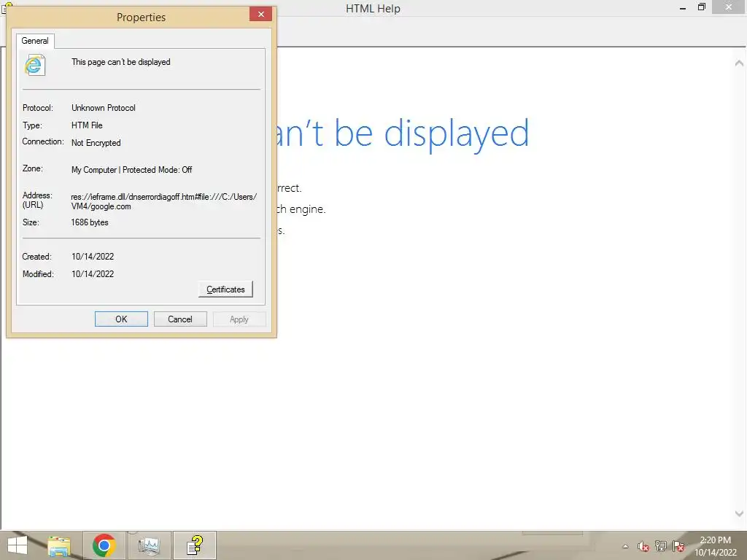Click the res://ieframe.dll address URL text
The height and width of the screenshot is (560, 747).
click(164, 201)
